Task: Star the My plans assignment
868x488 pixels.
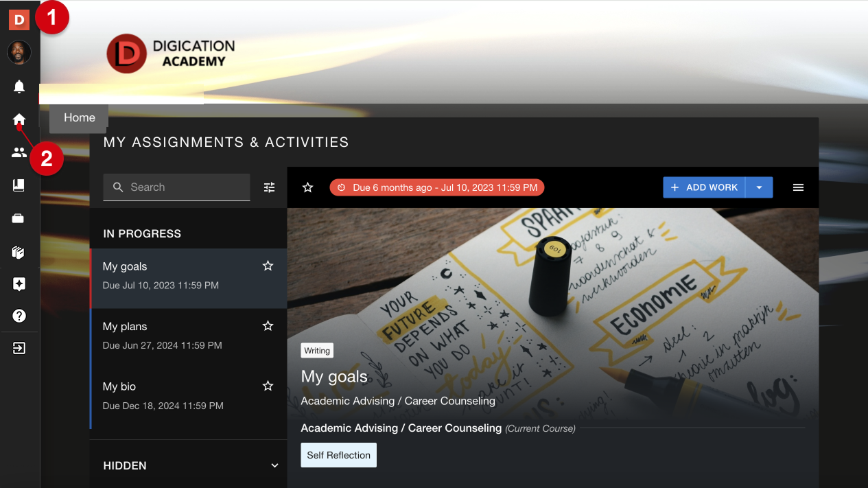Action: [x=268, y=326]
